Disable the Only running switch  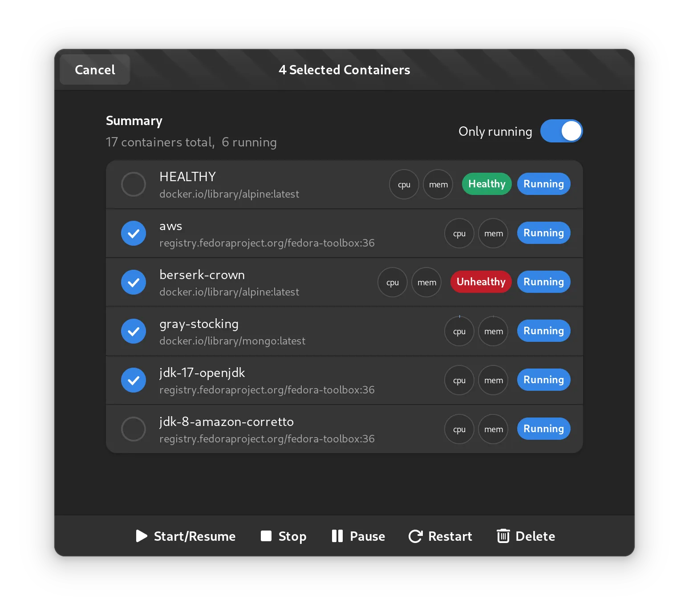click(x=561, y=131)
